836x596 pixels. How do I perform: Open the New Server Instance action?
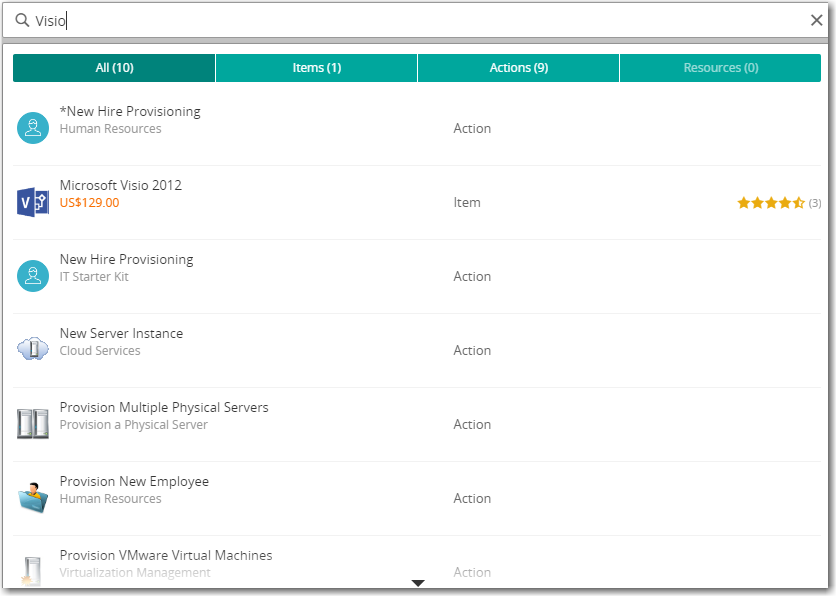(121, 333)
